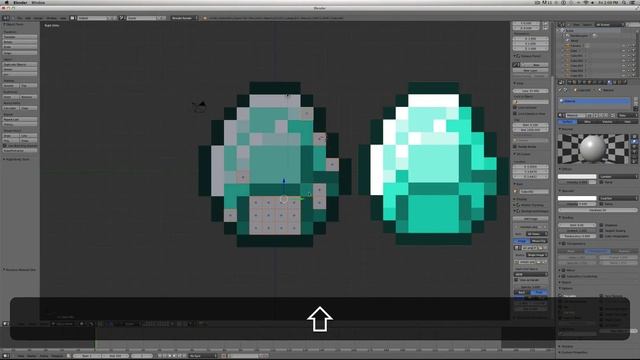Switch material type to Halo tab
Screen dimensions: 640x360
click(627, 122)
